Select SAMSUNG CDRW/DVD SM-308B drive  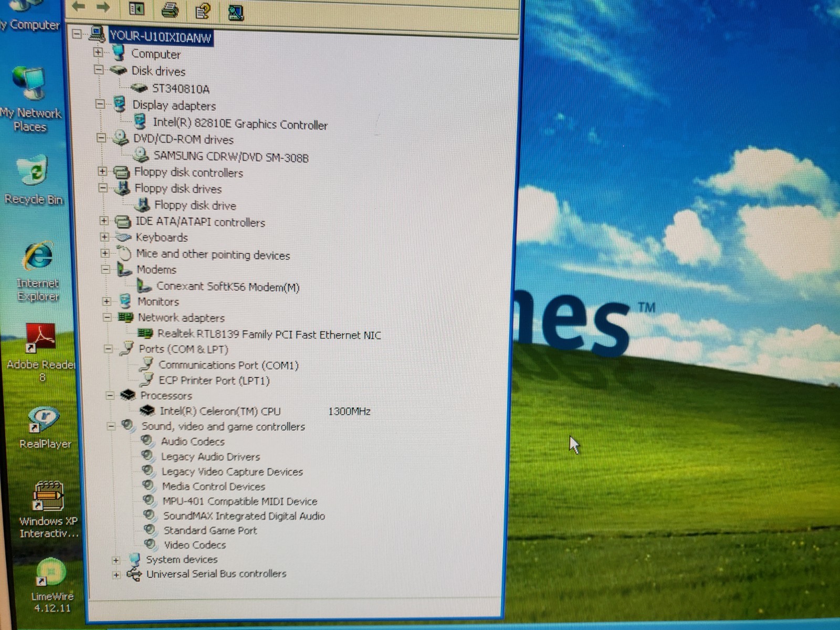[x=231, y=156]
